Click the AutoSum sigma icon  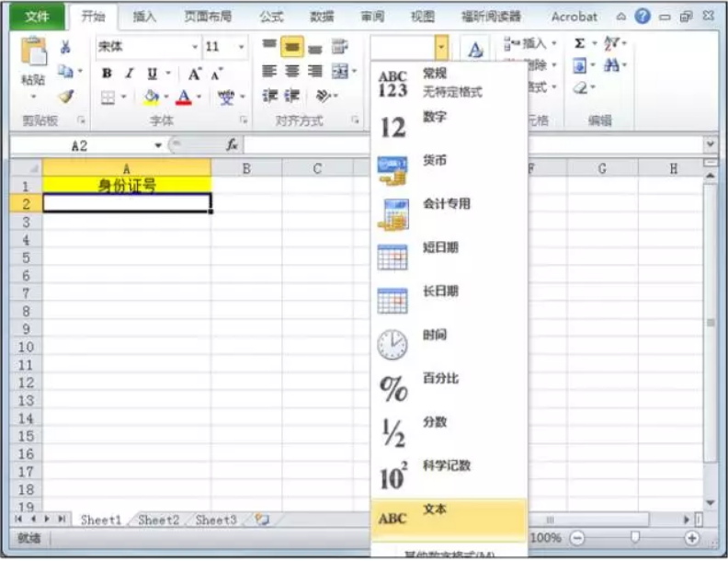pos(579,43)
